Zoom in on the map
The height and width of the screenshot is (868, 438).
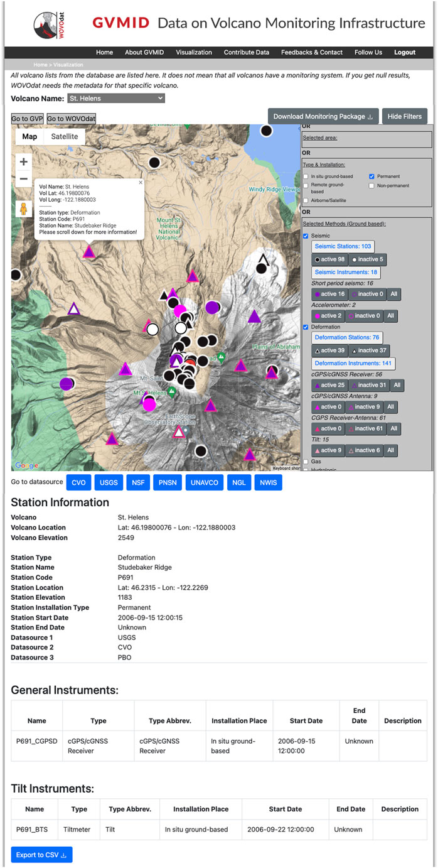[x=23, y=161]
